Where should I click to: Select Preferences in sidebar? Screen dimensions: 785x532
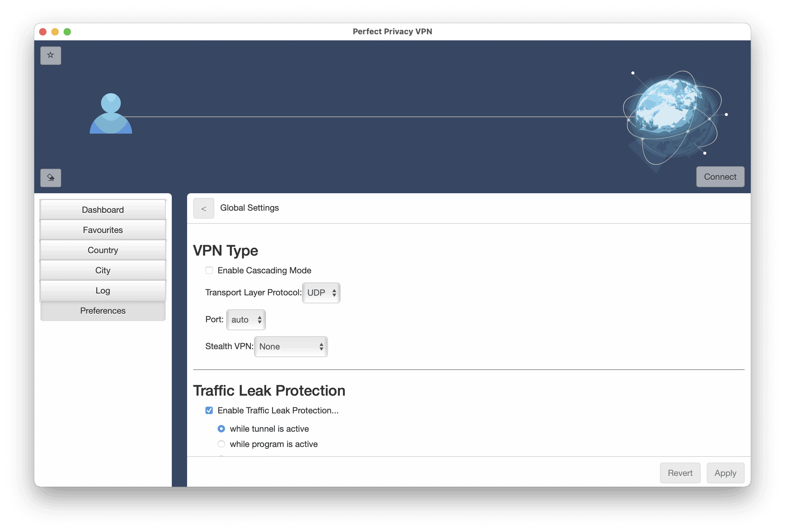[103, 311]
